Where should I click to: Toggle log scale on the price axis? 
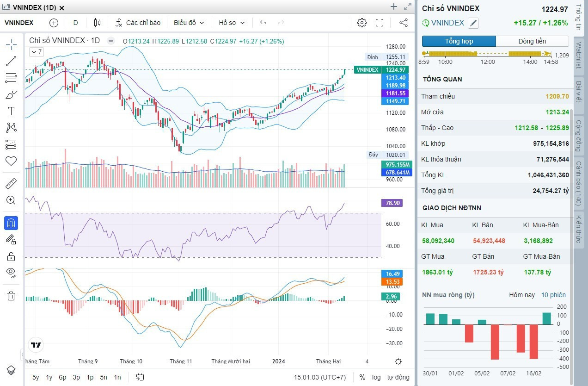pyautogui.click(x=376, y=377)
